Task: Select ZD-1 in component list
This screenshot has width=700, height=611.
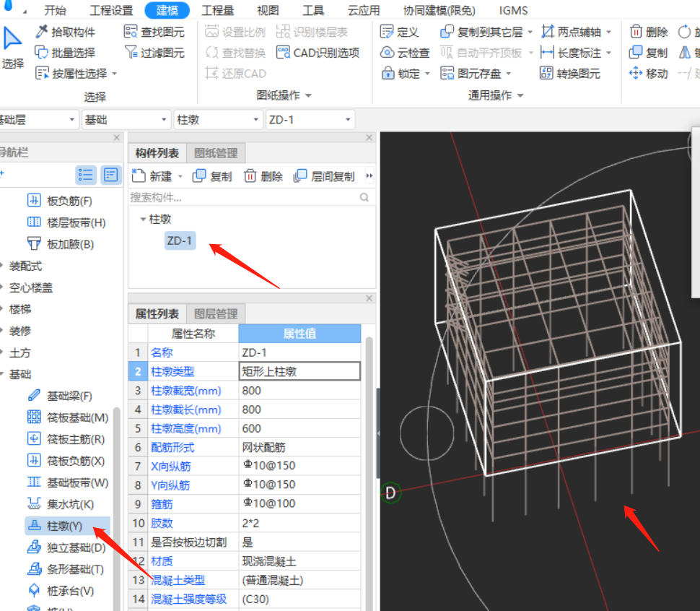Action: coord(180,240)
